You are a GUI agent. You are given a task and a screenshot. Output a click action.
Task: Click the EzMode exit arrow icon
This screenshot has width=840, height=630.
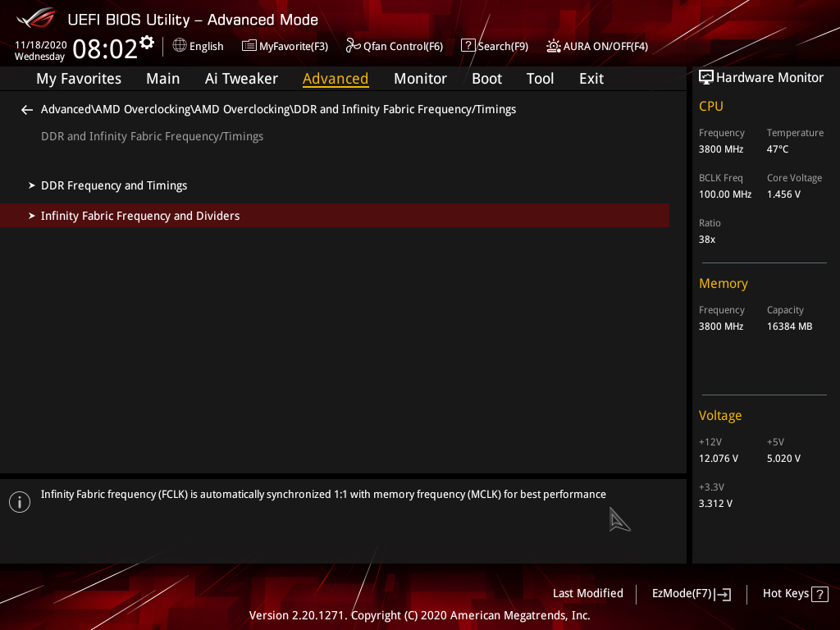click(x=724, y=594)
